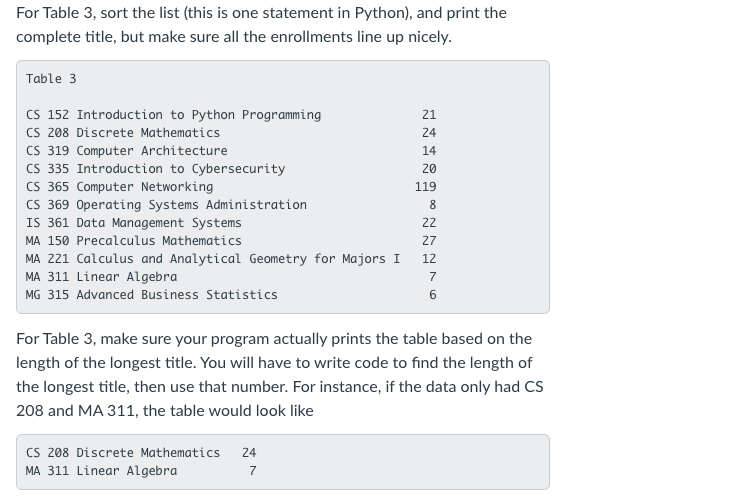Click the enrollment value 119
Viewport: 735px width, 502px height.
[x=426, y=187]
